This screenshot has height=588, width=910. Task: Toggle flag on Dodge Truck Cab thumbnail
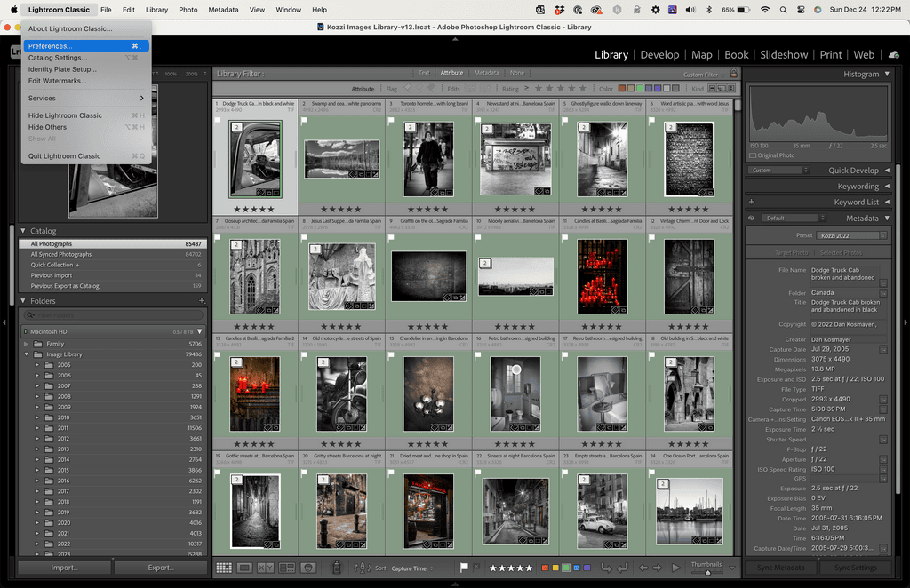coord(218,121)
